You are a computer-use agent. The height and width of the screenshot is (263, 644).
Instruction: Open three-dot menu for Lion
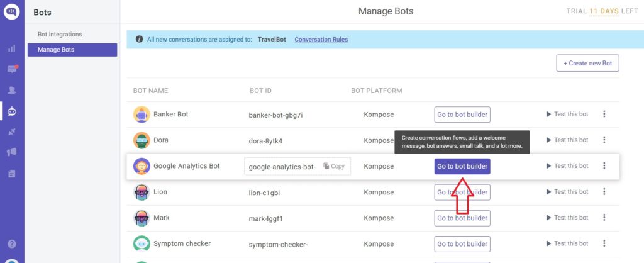coord(604,191)
